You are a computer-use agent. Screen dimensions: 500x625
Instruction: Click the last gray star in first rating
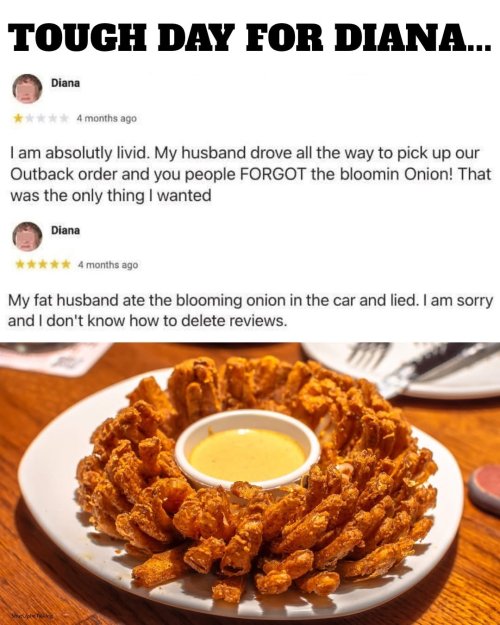pyautogui.click(x=65, y=118)
